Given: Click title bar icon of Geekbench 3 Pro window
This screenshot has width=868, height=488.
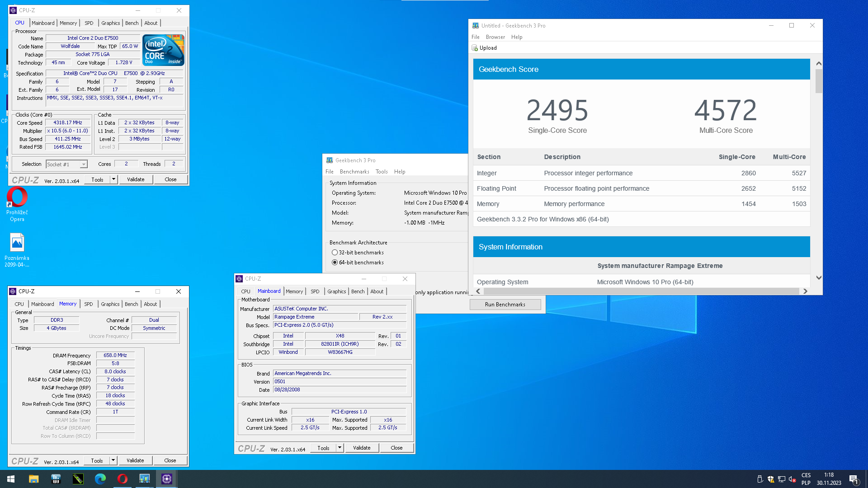Looking at the screenshot, I should pyautogui.click(x=330, y=160).
